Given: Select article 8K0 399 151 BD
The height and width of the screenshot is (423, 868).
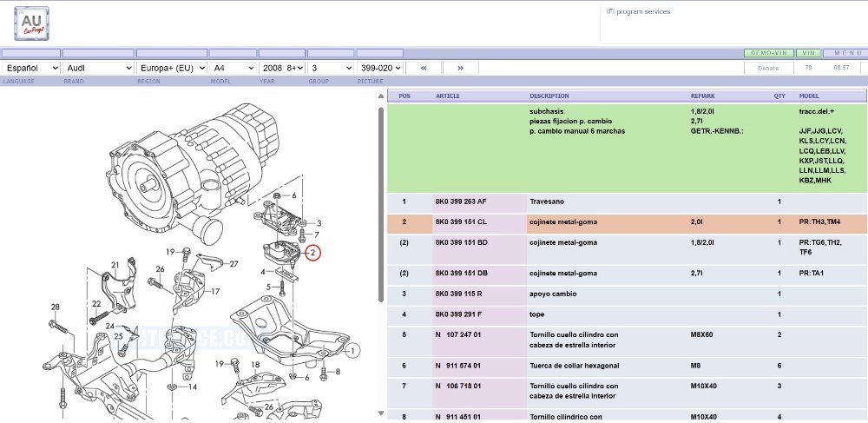Looking at the screenshot, I should [461, 242].
